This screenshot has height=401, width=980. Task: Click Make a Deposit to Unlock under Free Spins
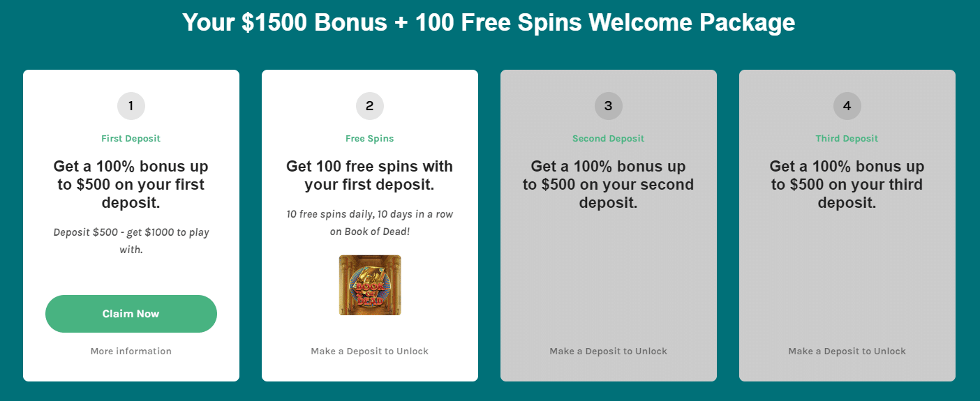pyautogui.click(x=370, y=351)
